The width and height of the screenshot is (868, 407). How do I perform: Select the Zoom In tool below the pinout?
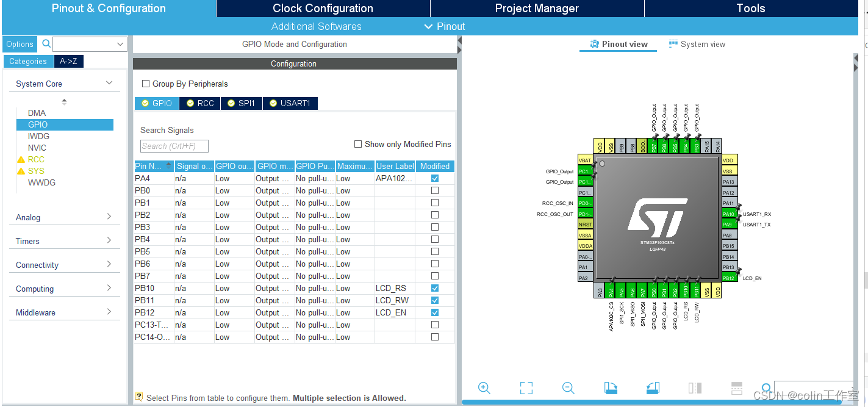(484, 387)
